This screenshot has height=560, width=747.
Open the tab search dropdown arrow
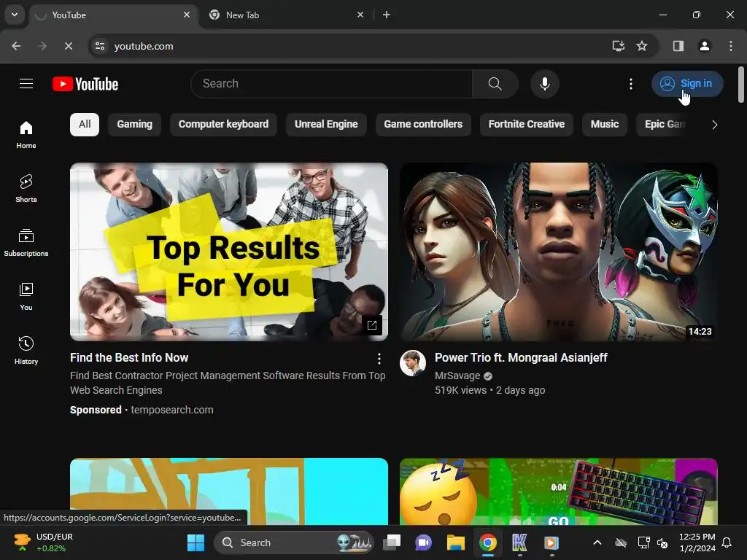[15, 15]
